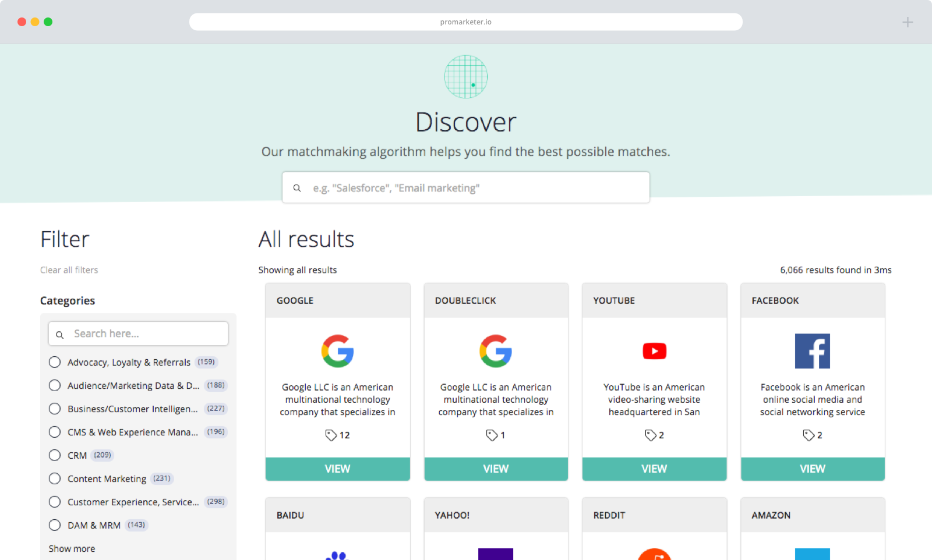Click the Google logo on DOUBLECLICK card
This screenshot has height=560, width=932.
[496, 351]
